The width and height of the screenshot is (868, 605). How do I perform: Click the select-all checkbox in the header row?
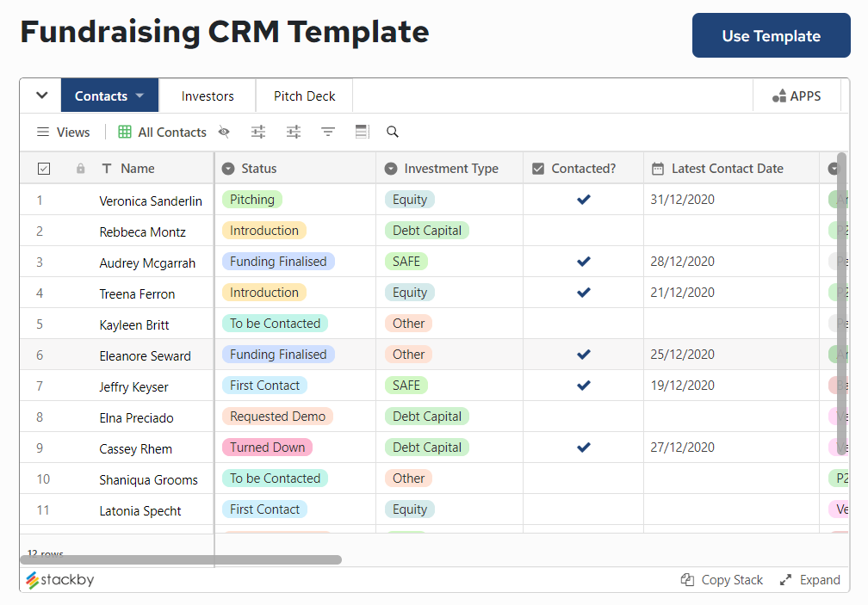(44, 168)
